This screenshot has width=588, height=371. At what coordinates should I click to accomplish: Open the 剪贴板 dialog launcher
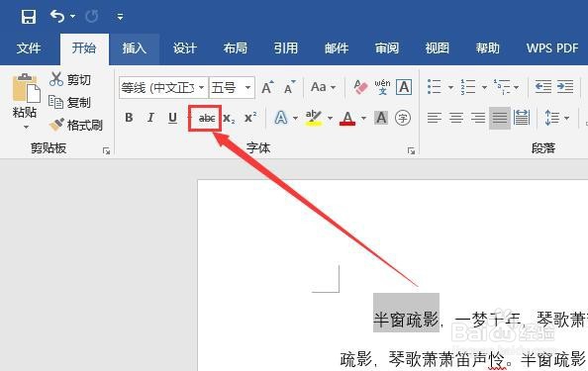107,151
